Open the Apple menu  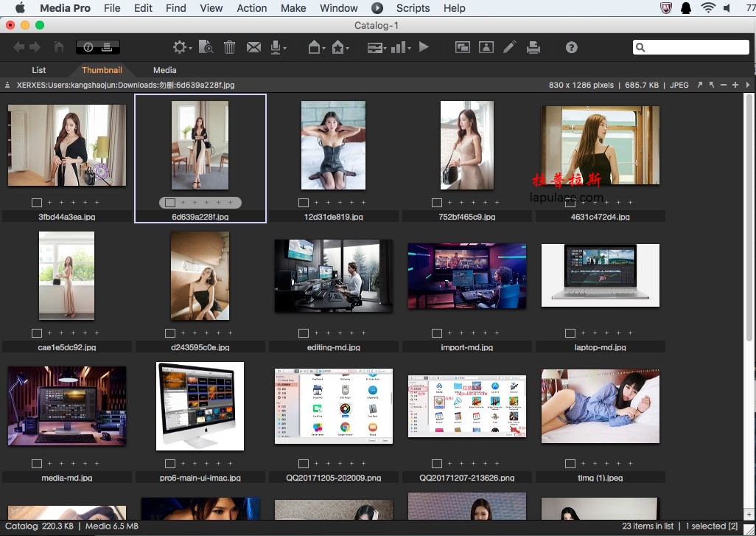tap(20, 7)
